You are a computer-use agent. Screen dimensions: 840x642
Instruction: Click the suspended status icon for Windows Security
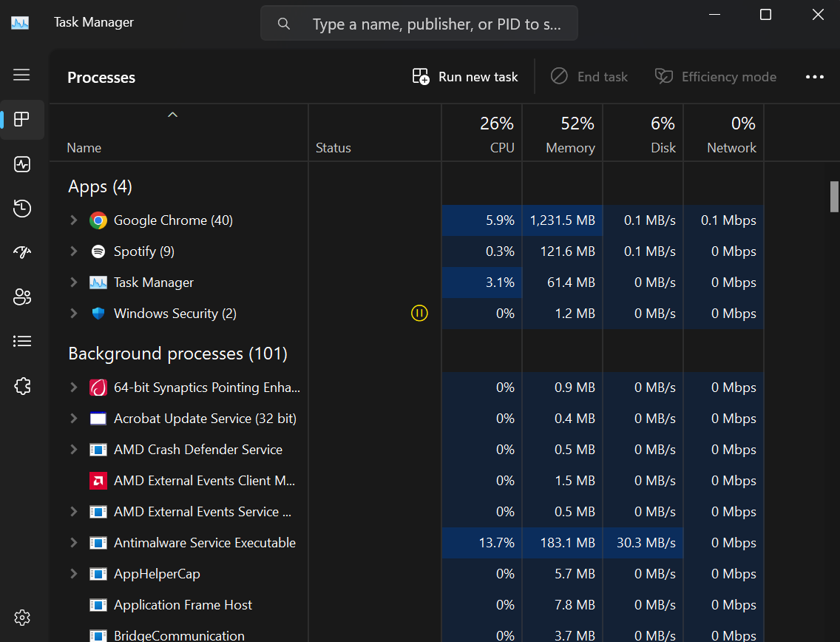click(419, 314)
